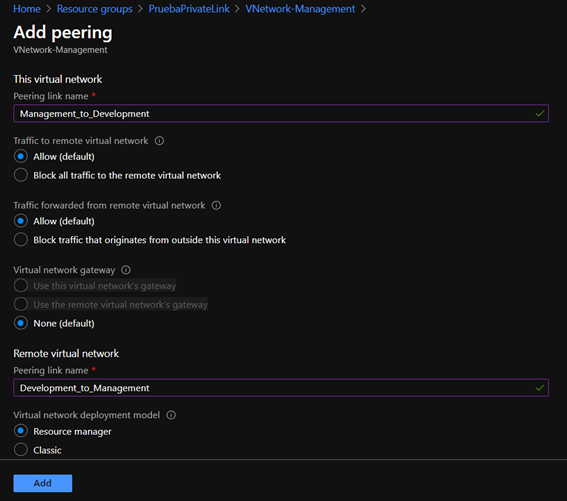567x501 pixels.
Task: Open info icon beside Virtual network deployment model
Action: [171, 415]
